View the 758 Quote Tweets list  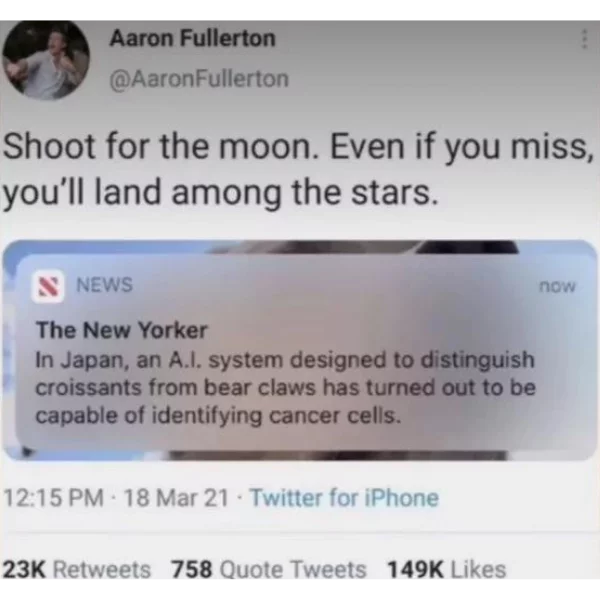269,569
